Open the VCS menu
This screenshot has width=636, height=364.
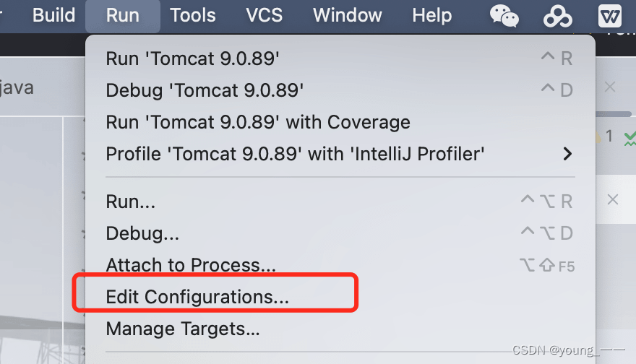(264, 15)
